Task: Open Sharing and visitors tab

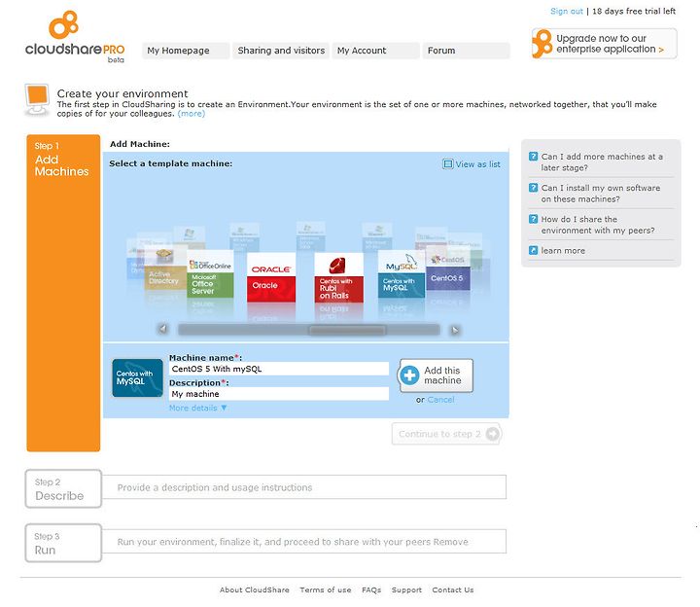Action: coord(281,51)
